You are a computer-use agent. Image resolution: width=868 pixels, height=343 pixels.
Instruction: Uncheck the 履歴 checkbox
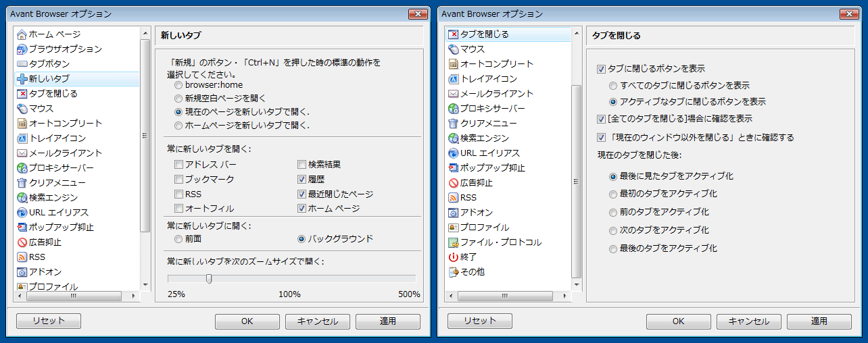click(302, 180)
